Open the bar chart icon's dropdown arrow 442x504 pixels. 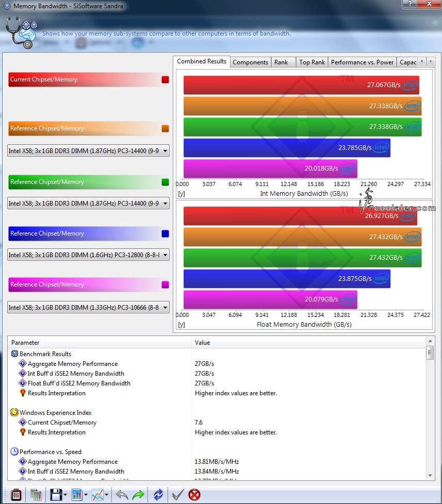point(86,495)
